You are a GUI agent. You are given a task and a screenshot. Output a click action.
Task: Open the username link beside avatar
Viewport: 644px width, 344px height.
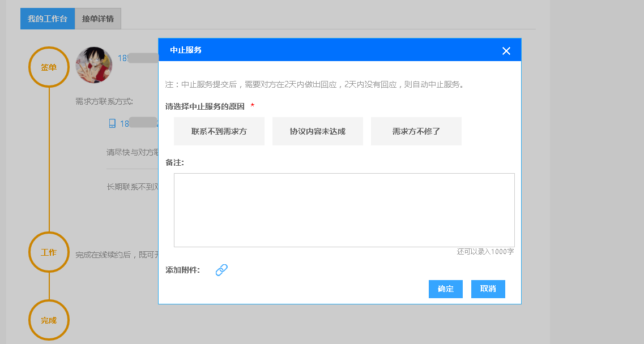137,58
